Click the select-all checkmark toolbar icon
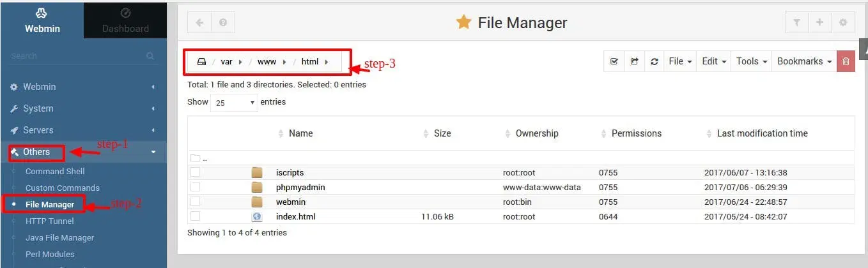Screen dimensions: 868x268 pos(614,61)
